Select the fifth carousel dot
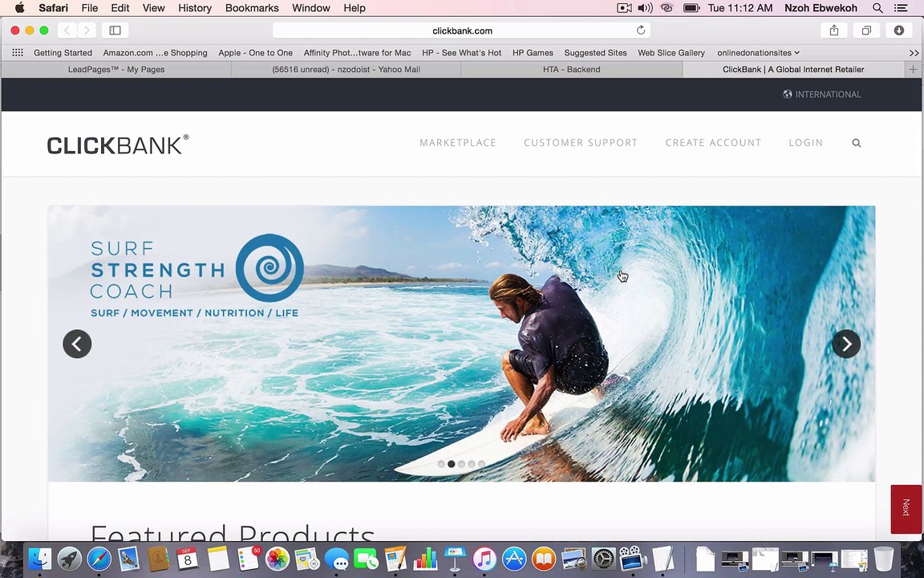 481,464
